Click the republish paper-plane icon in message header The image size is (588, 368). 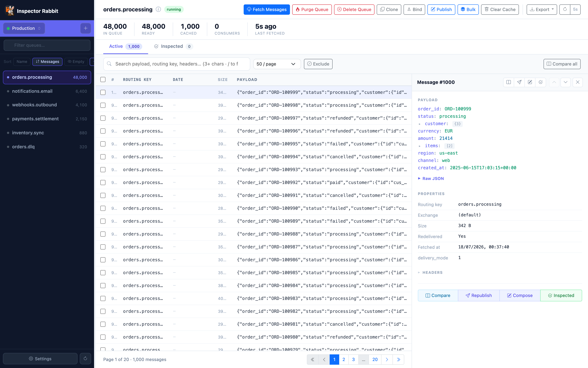pyautogui.click(x=519, y=82)
